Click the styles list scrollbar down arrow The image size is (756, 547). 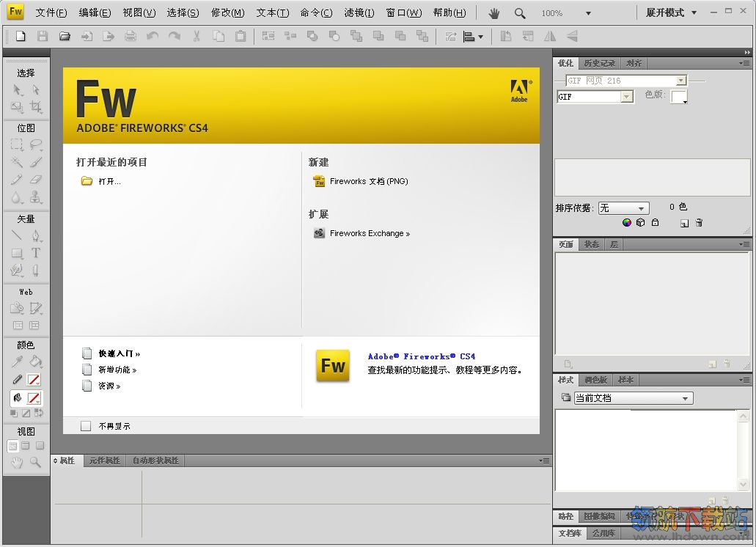coord(743,485)
